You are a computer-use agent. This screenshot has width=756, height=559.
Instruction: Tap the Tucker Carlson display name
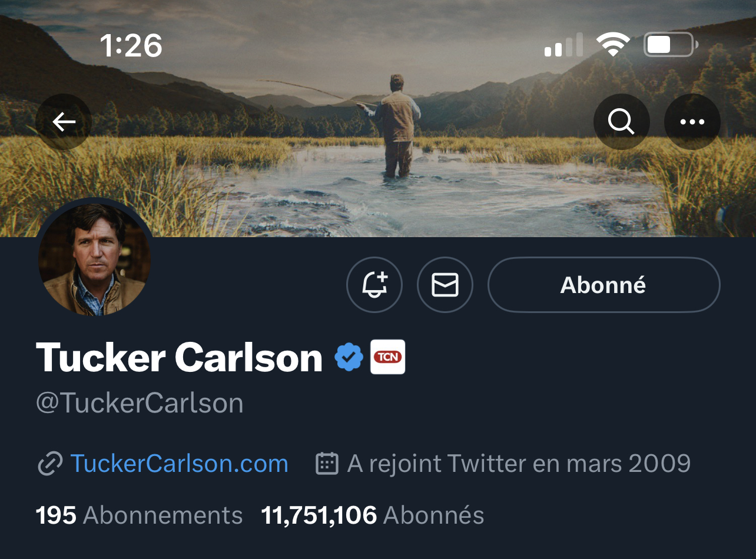179,358
